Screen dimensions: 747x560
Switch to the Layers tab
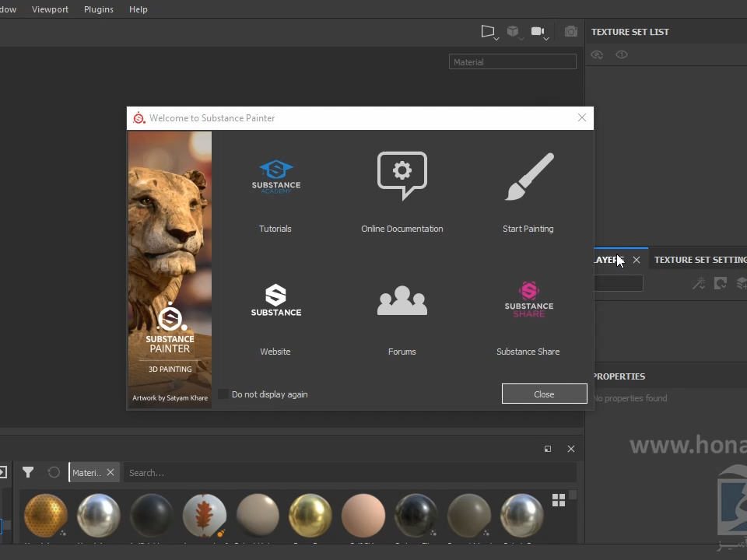coord(608,260)
